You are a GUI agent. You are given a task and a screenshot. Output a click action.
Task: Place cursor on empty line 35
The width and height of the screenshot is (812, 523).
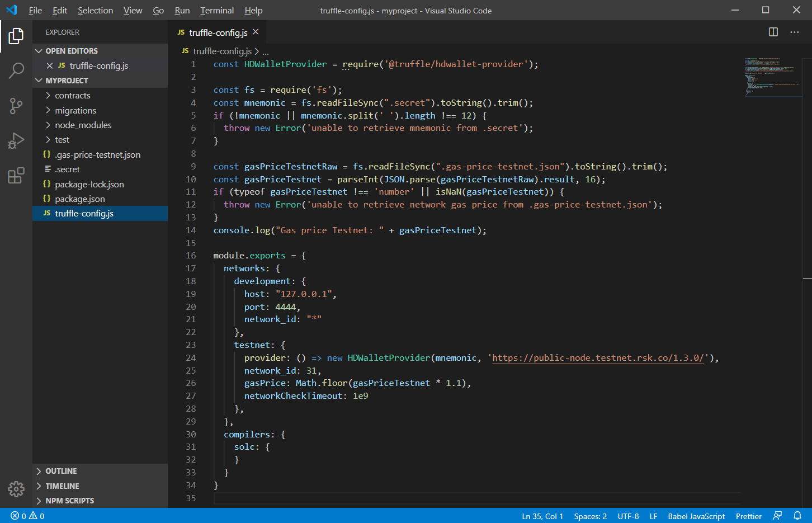coord(475,498)
